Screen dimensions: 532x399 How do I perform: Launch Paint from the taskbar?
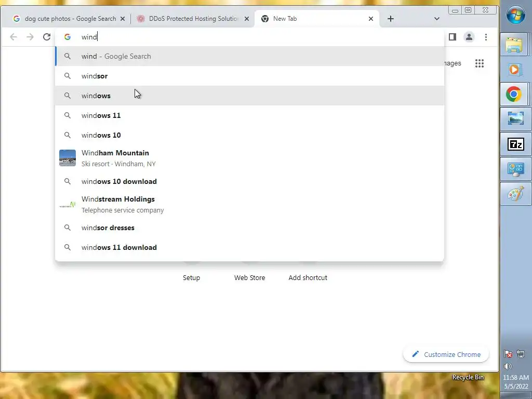coord(515,194)
